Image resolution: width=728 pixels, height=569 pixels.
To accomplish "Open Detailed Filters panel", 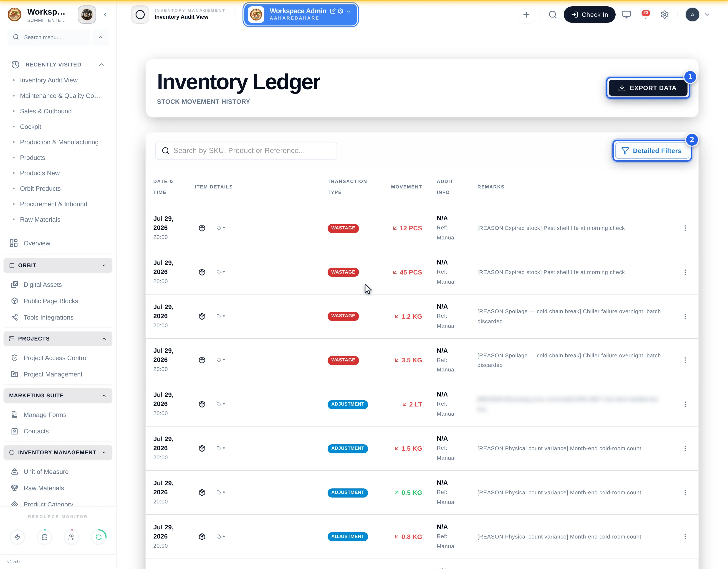I will (652, 151).
